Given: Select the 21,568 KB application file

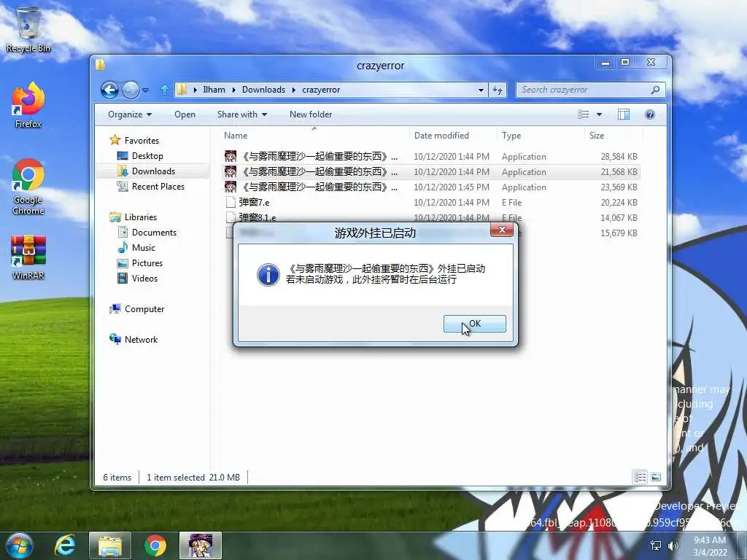Looking at the screenshot, I should click(x=431, y=172).
